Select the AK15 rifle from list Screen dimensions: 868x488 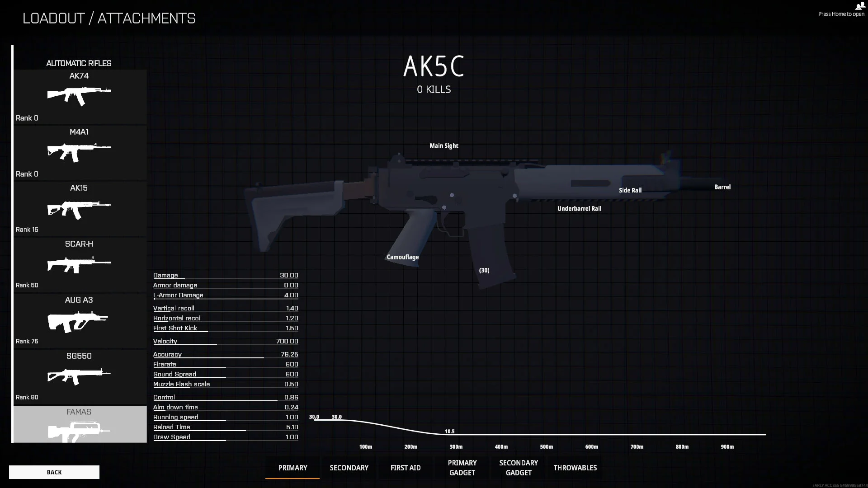[x=79, y=207]
